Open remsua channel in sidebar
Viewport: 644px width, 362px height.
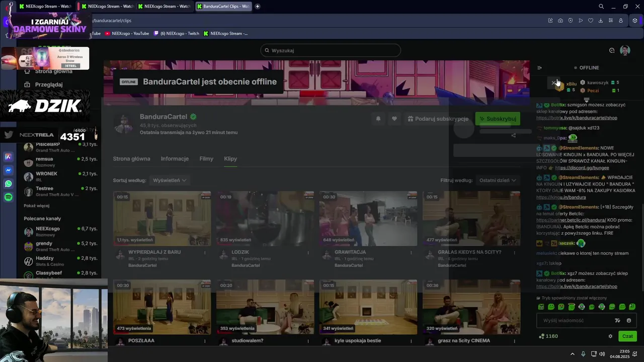click(60, 162)
